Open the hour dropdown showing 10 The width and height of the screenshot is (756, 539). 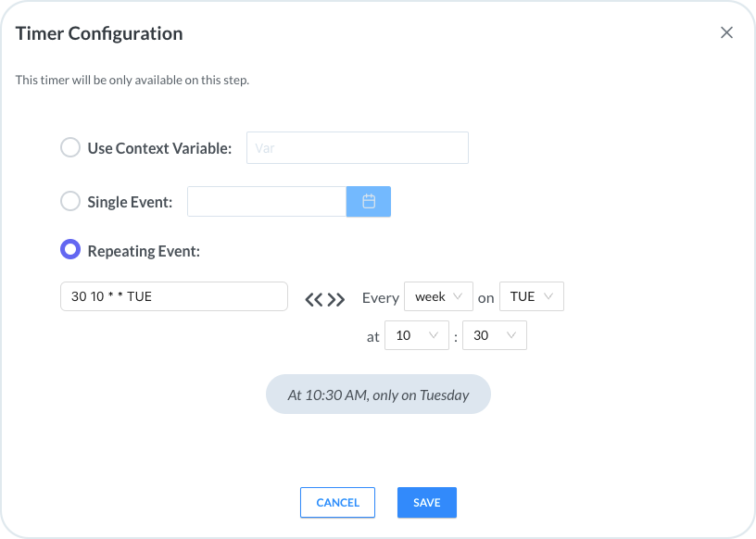tap(416, 336)
